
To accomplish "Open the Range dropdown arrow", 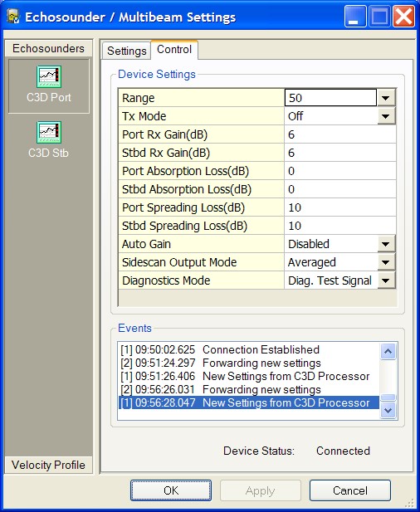I will (x=386, y=98).
